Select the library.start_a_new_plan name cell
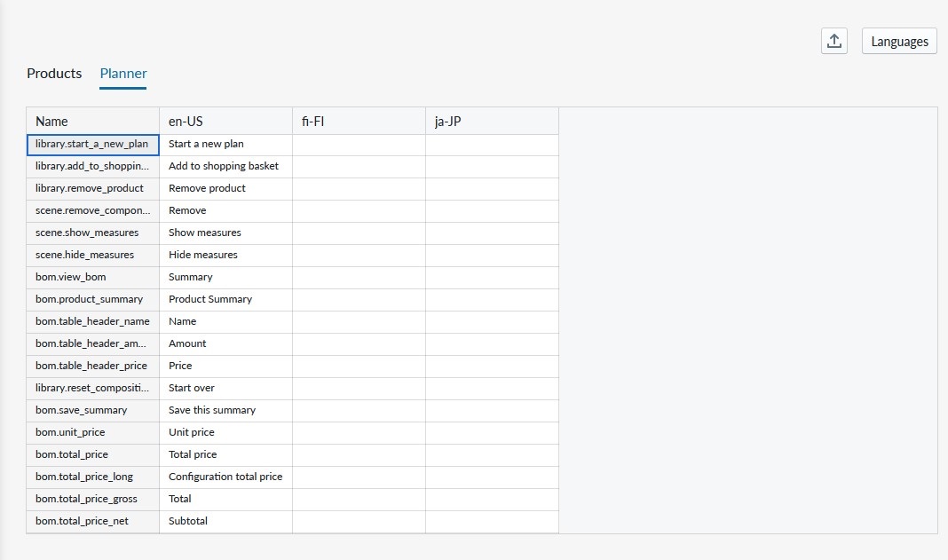This screenshot has width=948, height=560. point(93,146)
